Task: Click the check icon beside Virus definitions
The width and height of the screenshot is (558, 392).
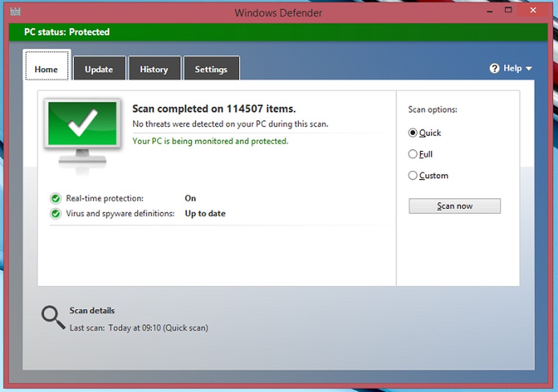Action: tap(55, 213)
